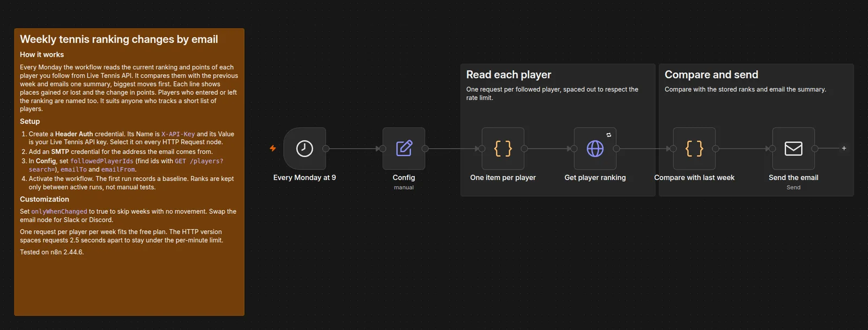868x330 pixels.
Task: Click output connector of One item per player
Action: [x=525, y=148]
